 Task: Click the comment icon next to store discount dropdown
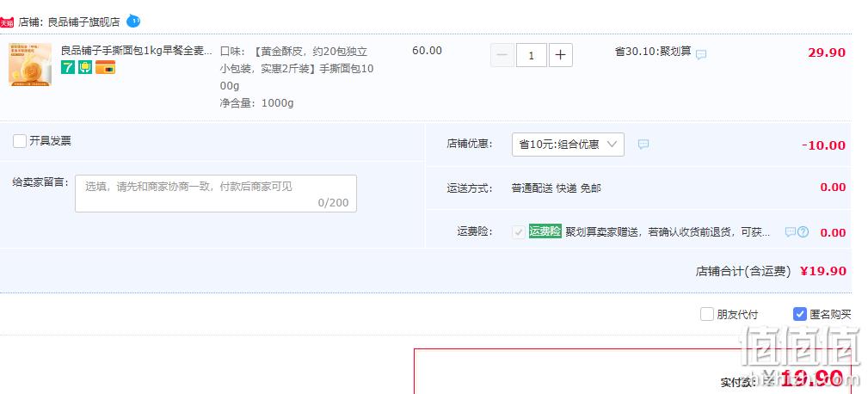click(643, 145)
